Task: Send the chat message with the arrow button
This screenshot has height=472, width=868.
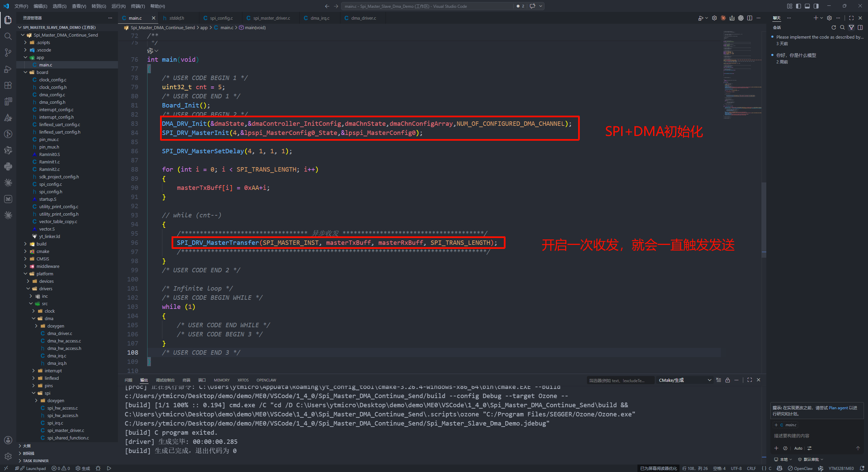Action: point(858,448)
